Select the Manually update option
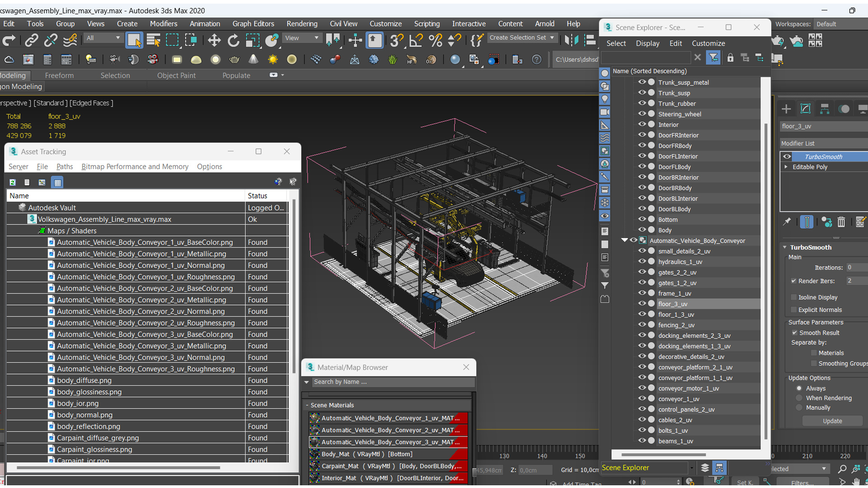 (x=799, y=408)
